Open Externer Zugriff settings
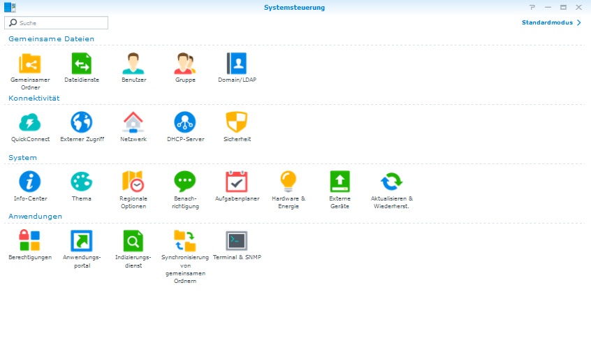Screen dimensions: 591x364 (x=82, y=123)
